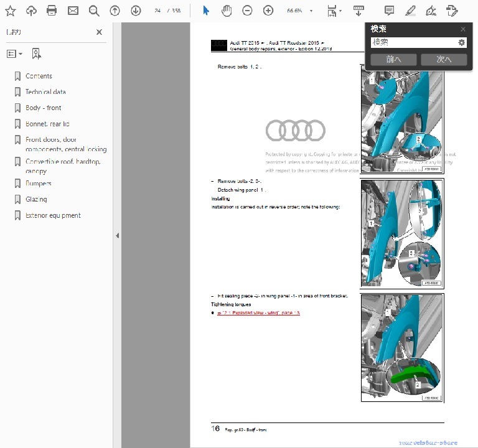Viewport: 478px width, 448px height.
Task: Click the share/edit page icon
Action: [x=452, y=11]
